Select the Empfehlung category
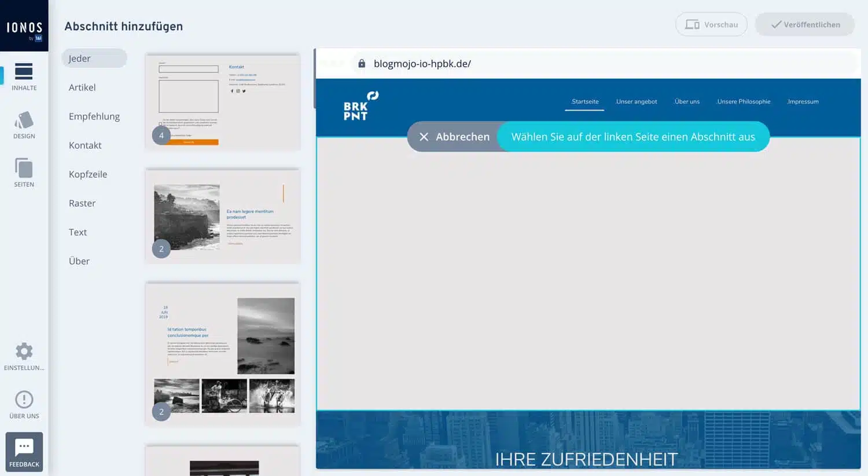The height and width of the screenshot is (476, 868). (94, 116)
